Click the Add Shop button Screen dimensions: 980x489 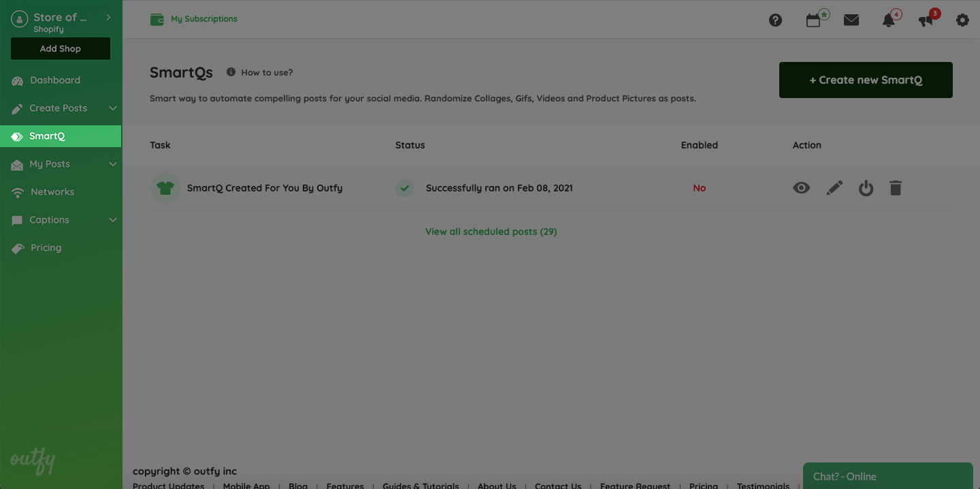coord(61,48)
